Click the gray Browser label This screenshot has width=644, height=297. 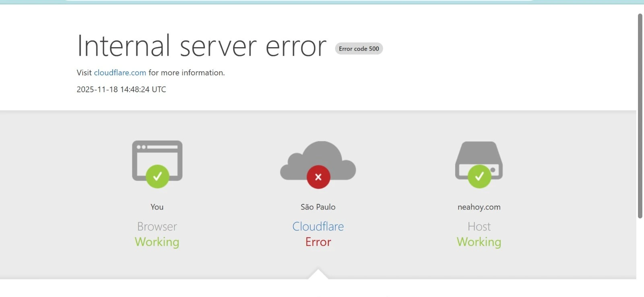(x=157, y=226)
